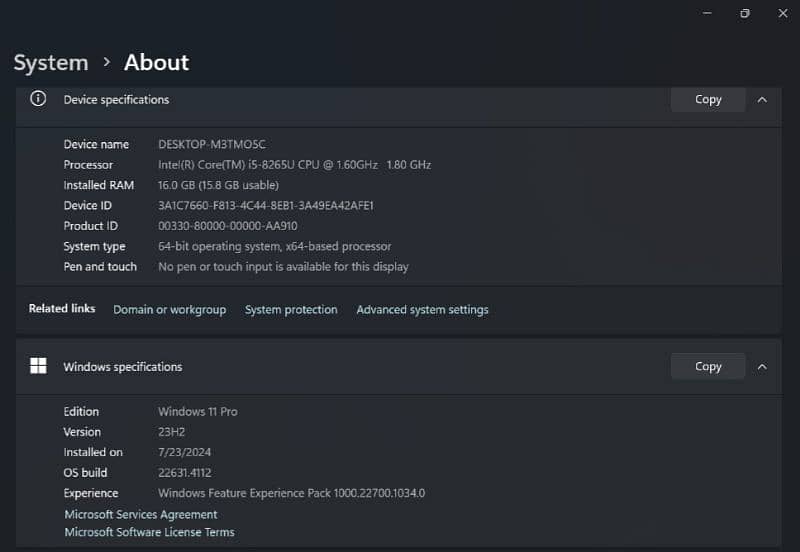Screen dimensions: 800x552
Task: Open Domain or workgroup link
Action: 169,310
